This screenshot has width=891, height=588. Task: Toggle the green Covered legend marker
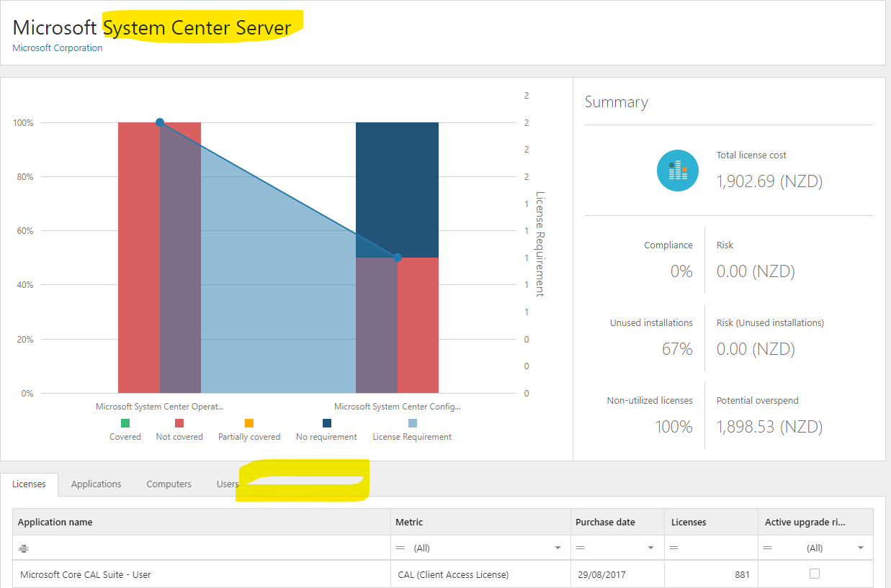tap(125, 423)
